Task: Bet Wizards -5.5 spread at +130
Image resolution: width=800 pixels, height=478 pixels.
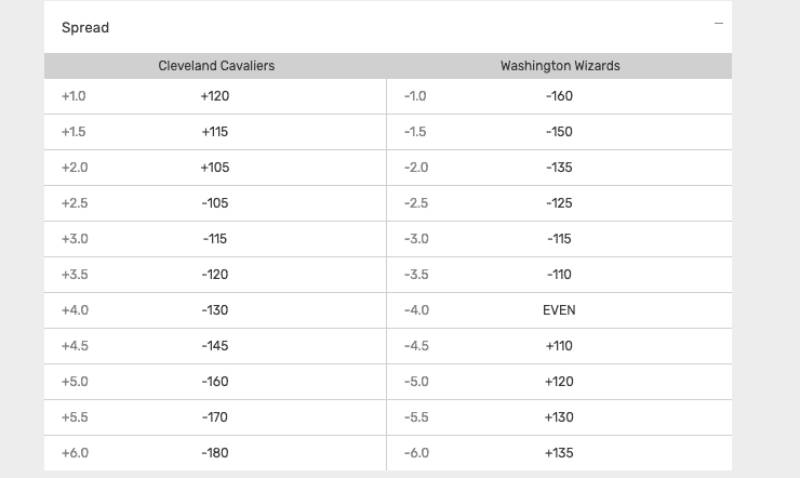Action: (559, 417)
